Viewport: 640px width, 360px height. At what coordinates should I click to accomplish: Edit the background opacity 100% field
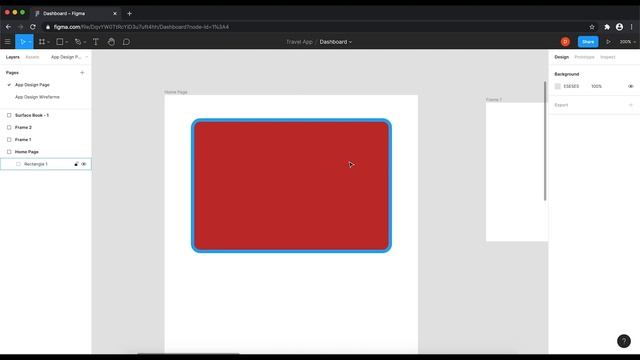596,87
